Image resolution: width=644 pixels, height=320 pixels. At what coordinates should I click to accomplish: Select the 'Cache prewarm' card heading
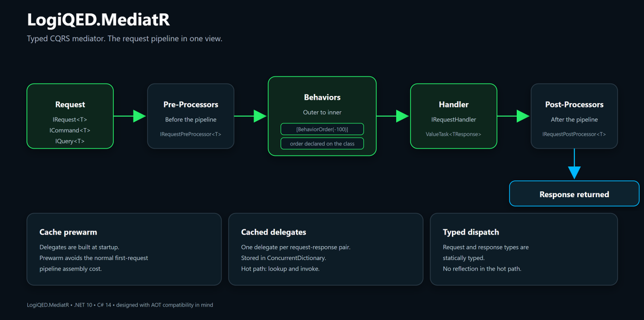[x=68, y=232]
